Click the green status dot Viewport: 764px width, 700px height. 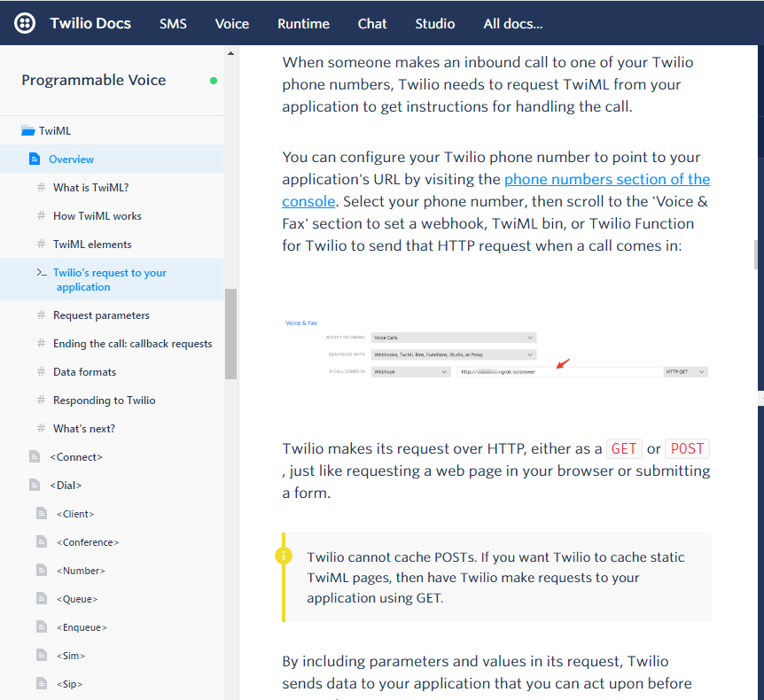click(214, 81)
